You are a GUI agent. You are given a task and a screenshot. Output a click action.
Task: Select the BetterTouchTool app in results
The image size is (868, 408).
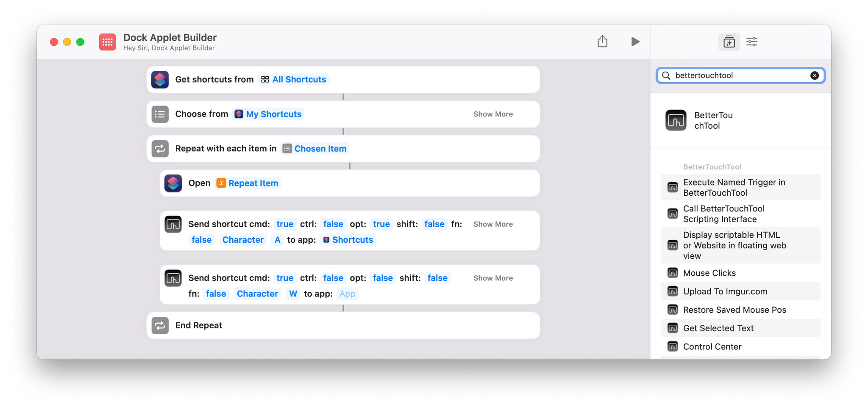tap(699, 120)
